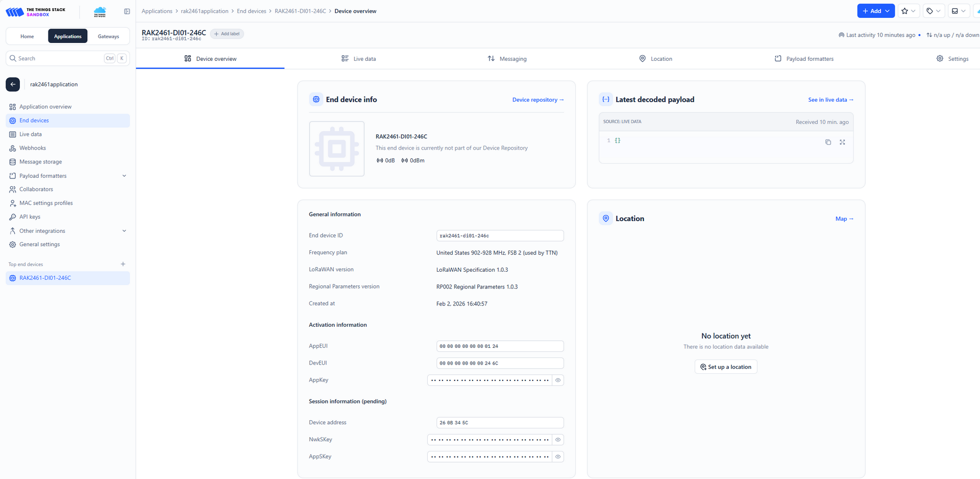Viewport: 980px width, 479px height.
Task: Copy the latest decoded payload
Action: coord(828,142)
